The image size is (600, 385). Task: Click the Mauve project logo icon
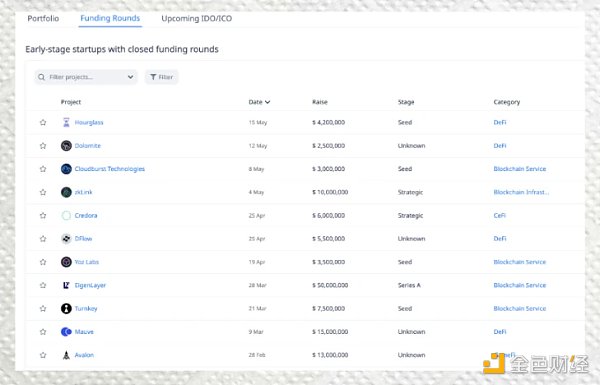click(66, 332)
